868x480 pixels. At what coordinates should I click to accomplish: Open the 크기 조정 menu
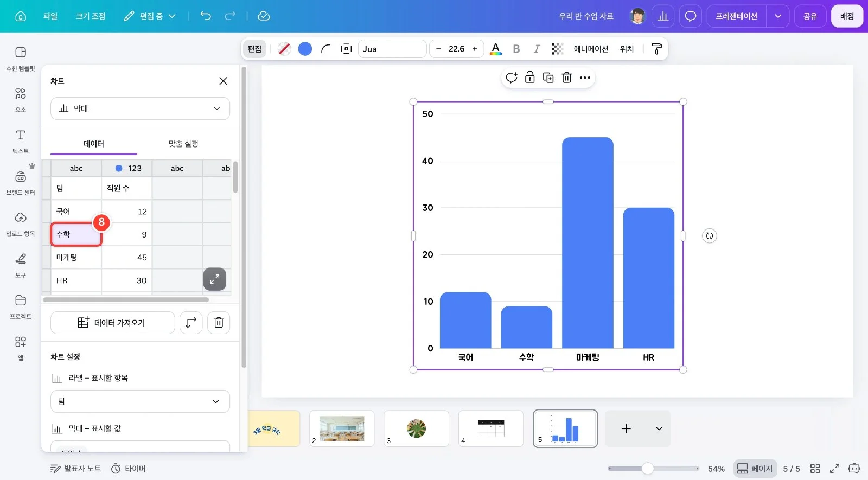tap(91, 16)
